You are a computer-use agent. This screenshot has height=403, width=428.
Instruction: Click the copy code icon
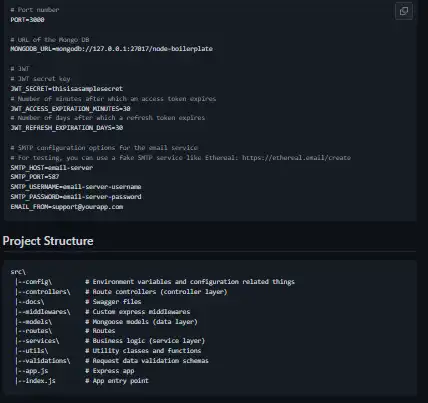pos(404,11)
